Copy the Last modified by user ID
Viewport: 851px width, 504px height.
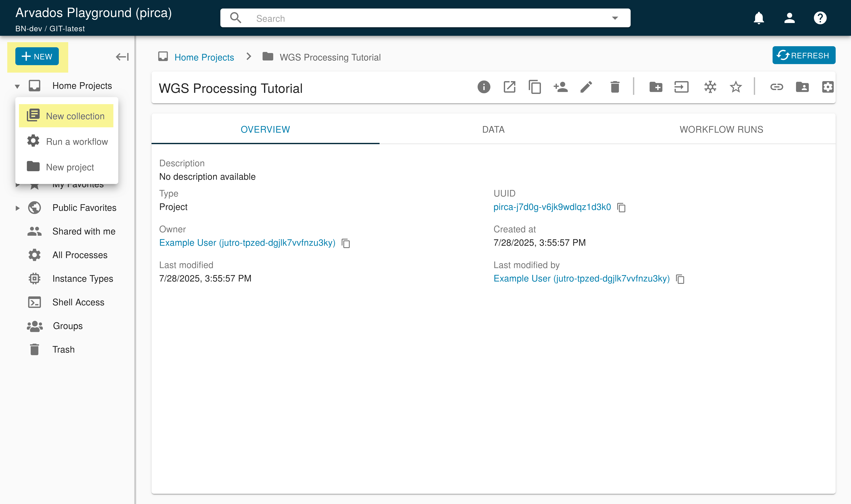coord(680,279)
